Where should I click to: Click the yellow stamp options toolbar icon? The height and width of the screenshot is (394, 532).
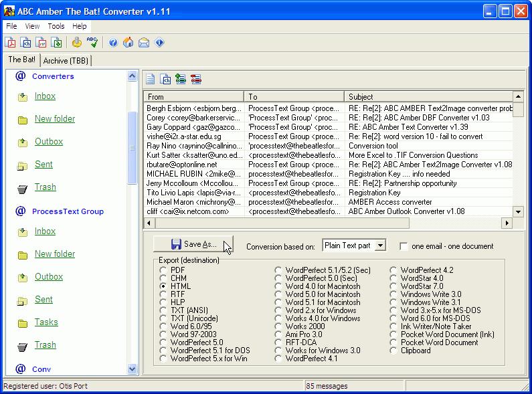pos(77,43)
